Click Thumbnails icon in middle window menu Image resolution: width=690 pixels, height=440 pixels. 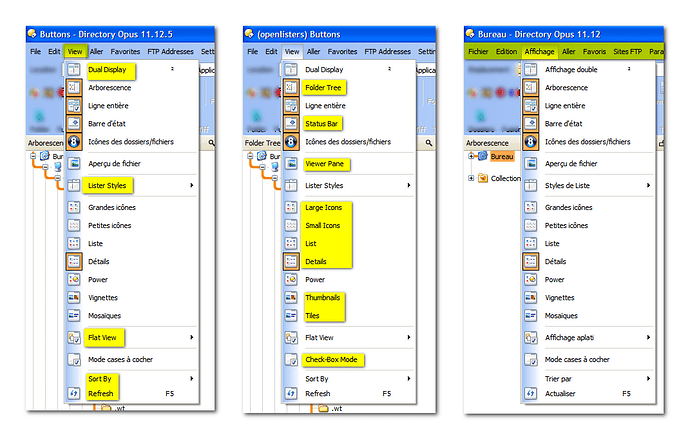click(x=291, y=297)
